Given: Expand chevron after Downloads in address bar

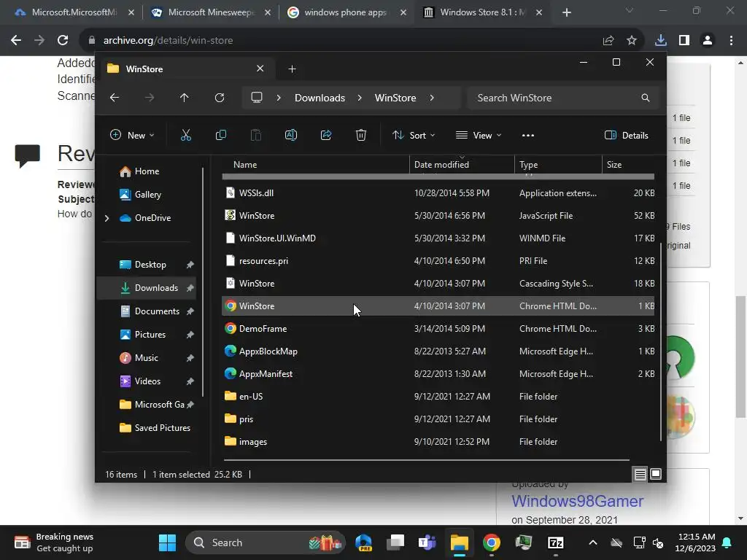Looking at the screenshot, I should click(x=360, y=98).
